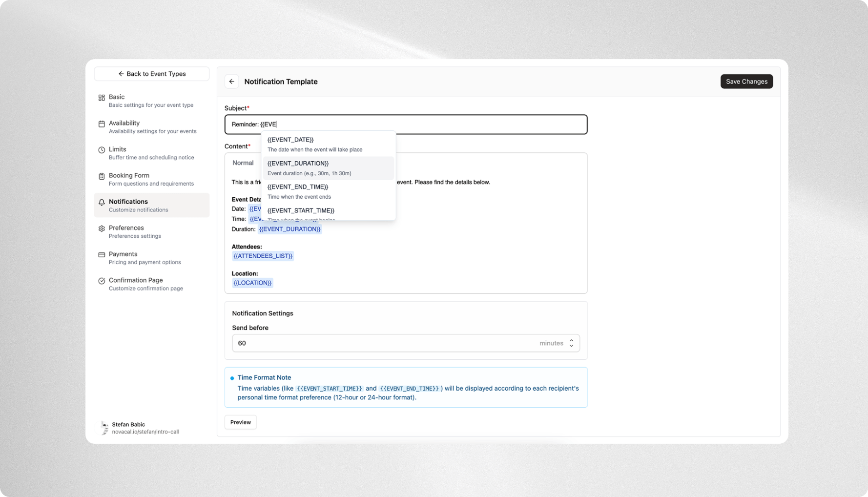Image resolution: width=868 pixels, height=497 pixels.
Task: Click the {{ATTENDEES_LIST}} variable chip
Action: [263, 255]
